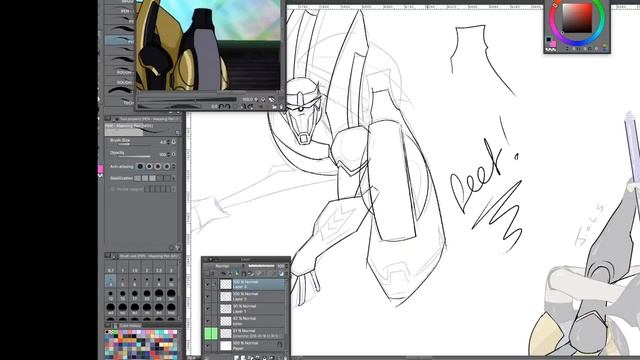Screen dimensions: 640x360
Task: Click layer opacity stepper in Layer panel
Action: [x=287, y=266]
